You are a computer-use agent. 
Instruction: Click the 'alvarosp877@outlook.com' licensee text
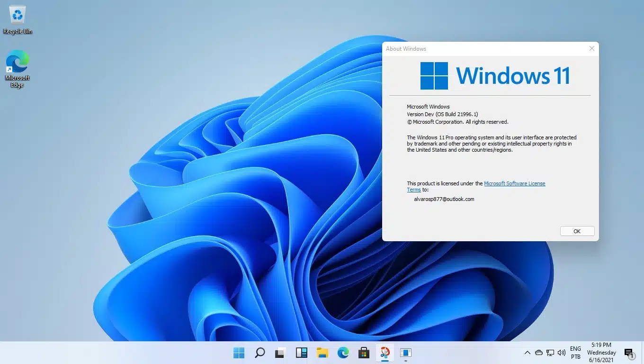(x=444, y=199)
